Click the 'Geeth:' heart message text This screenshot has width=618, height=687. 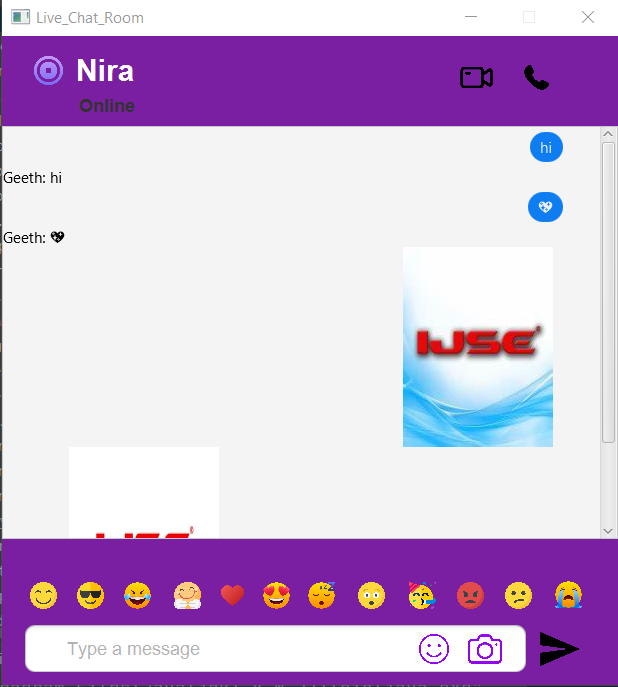click(x=34, y=237)
